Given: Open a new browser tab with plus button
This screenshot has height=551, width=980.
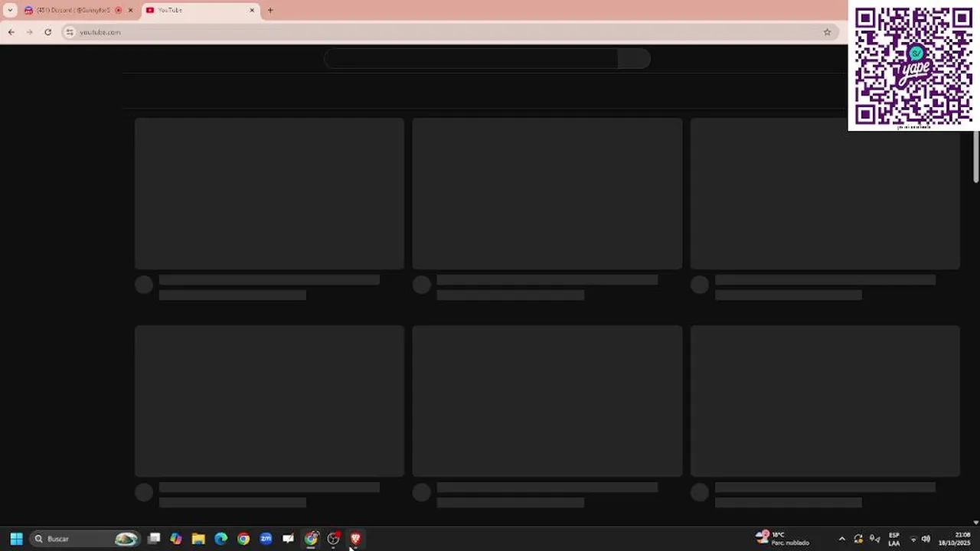Looking at the screenshot, I should [270, 10].
